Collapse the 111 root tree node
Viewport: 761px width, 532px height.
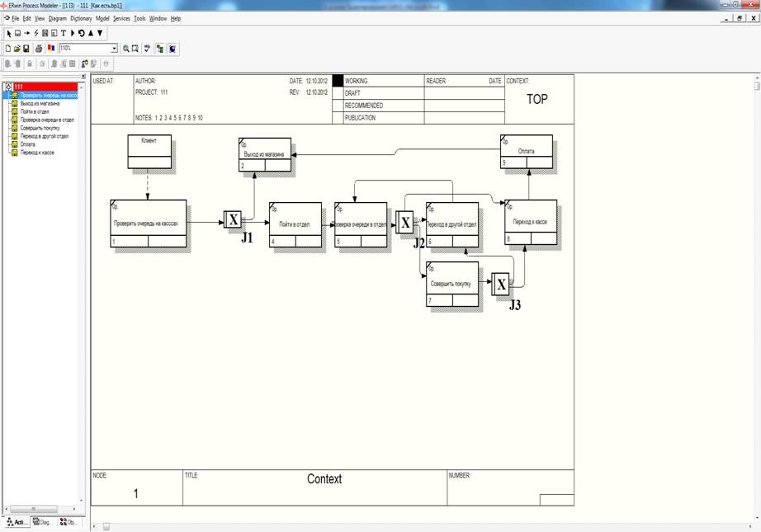coord(8,87)
